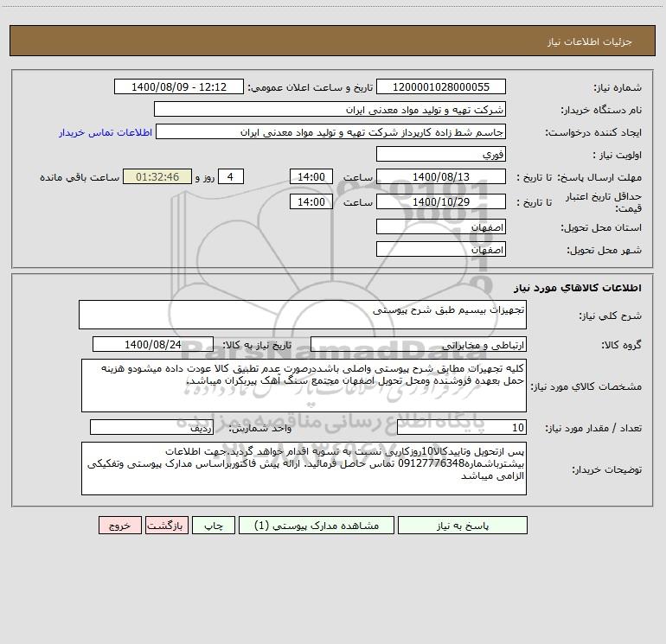666x644 pixels.
Task: Click the price validity date 1400/10/29
Action: coord(441,201)
